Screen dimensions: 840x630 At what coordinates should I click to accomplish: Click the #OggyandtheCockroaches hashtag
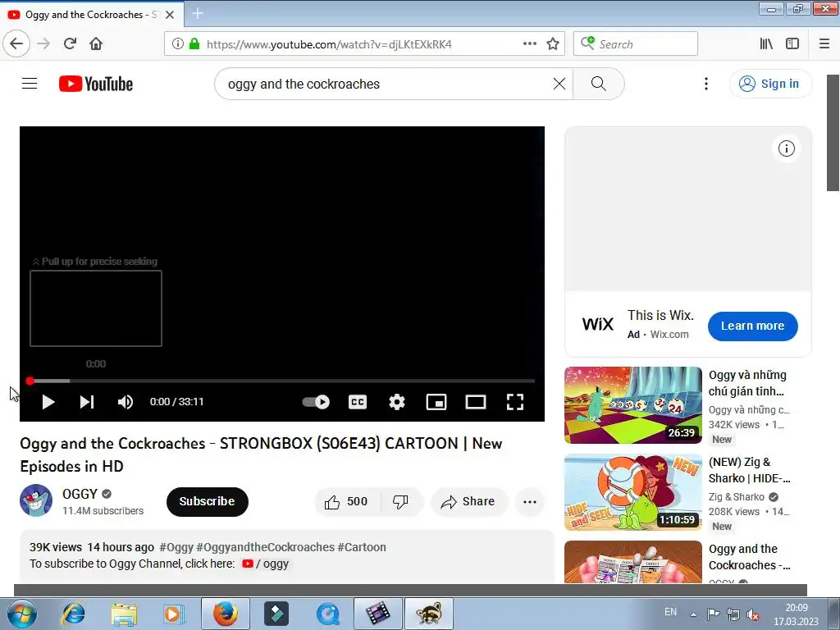[x=265, y=547]
